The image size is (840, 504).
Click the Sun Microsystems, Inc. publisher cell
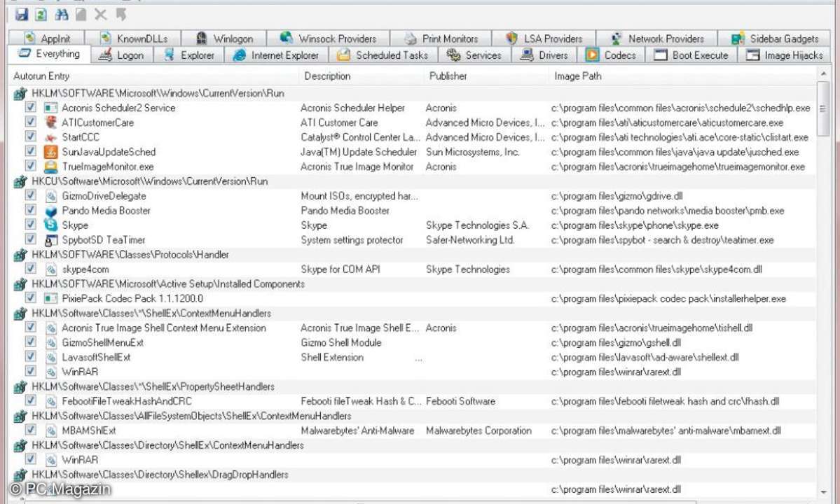click(472, 152)
